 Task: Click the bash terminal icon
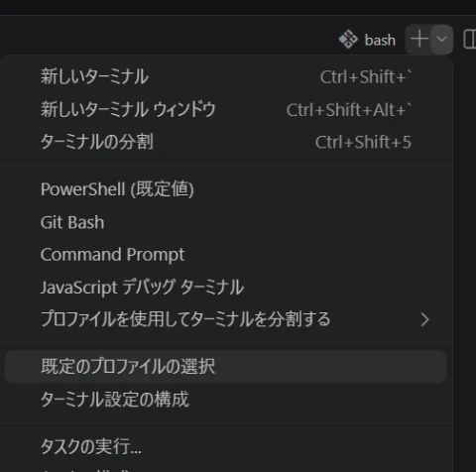(348, 40)
